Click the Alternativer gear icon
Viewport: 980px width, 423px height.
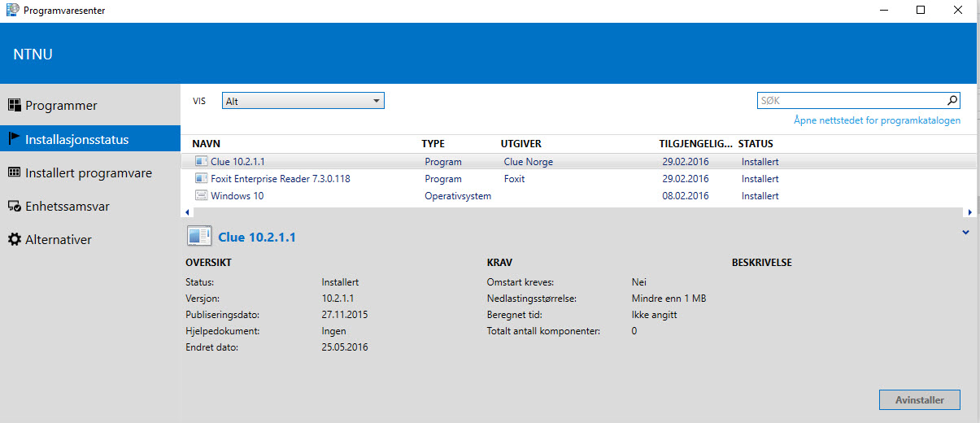click(14, 240)
